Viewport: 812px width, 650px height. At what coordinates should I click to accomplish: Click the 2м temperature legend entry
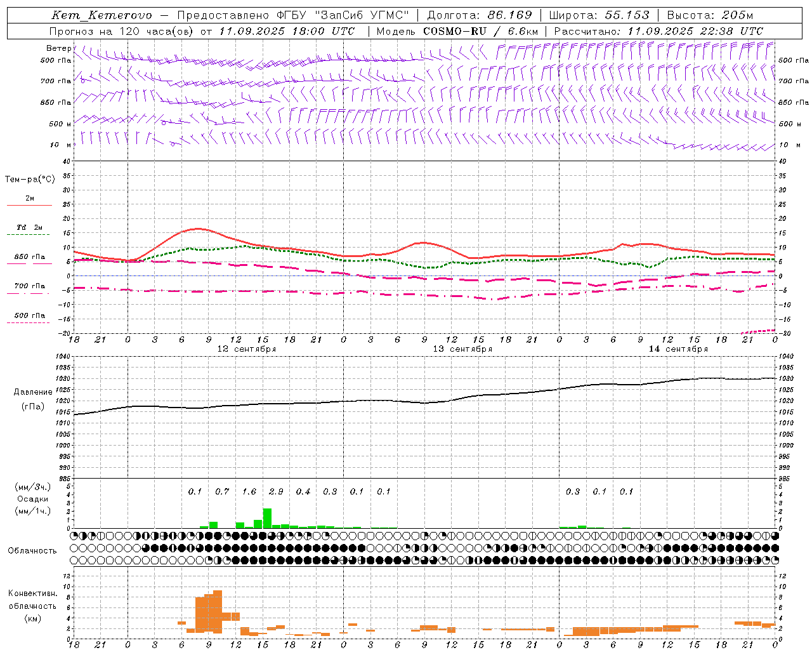(30, 199)
